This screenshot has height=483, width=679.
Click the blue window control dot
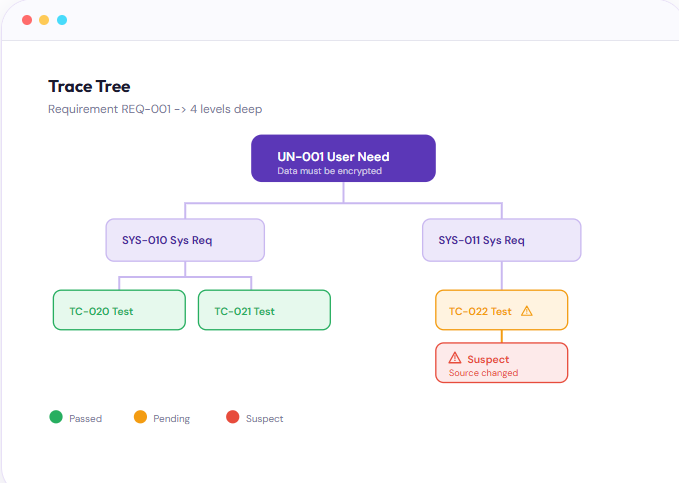(62, 20)
